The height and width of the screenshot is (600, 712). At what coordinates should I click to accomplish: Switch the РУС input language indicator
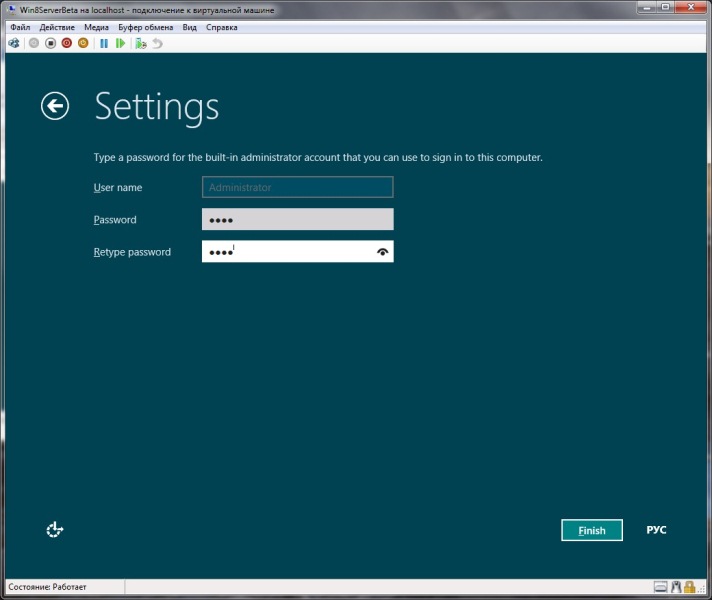(656, 530)
